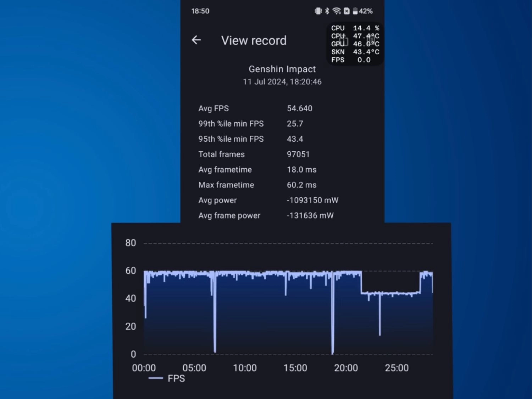Select the Genshin Impact heading
This screenshot has width=532, height=399.
click(x=282, y=69)
